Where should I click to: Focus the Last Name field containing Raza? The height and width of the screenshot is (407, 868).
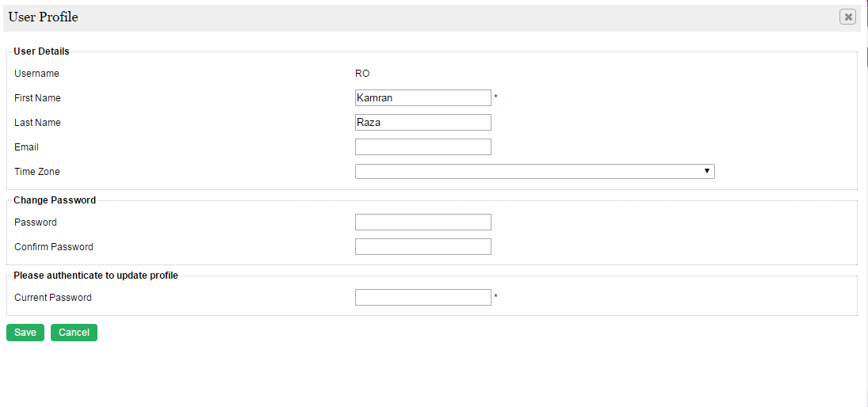[x=423, y=123]
